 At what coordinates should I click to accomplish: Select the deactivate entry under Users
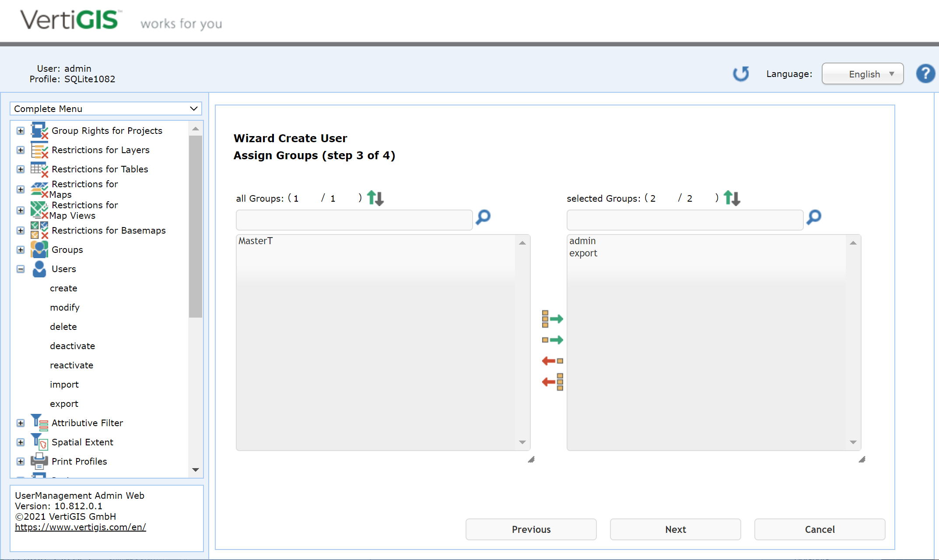(x=73, y=346)
